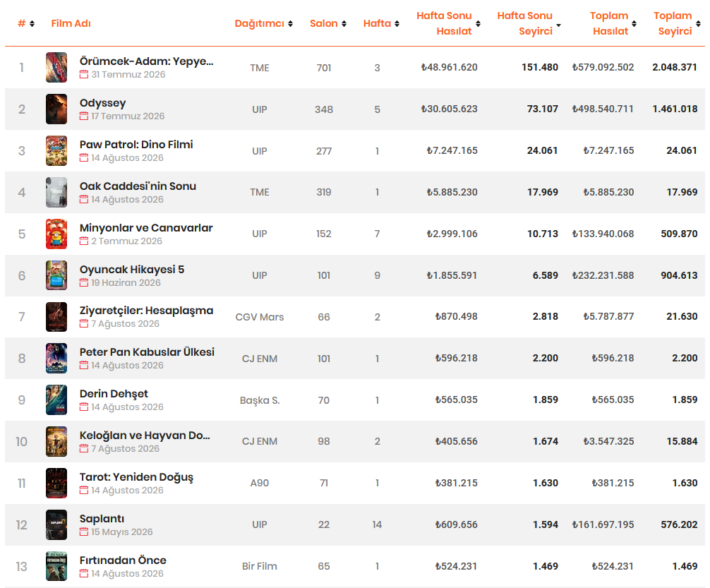Open Oyuncak Hikayesi 5 title link

pyautogui.click(x=132, y=270)
